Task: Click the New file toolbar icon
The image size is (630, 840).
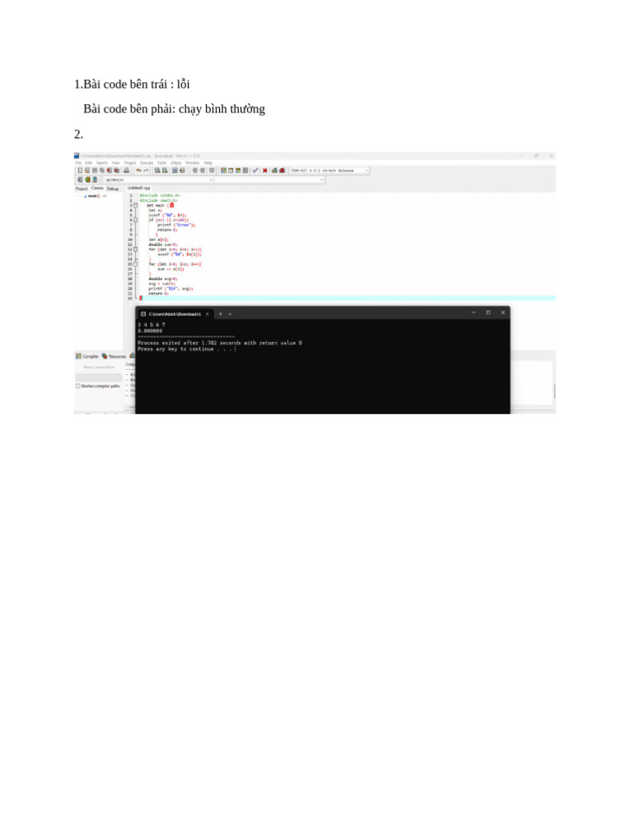Action: (80, 171)
